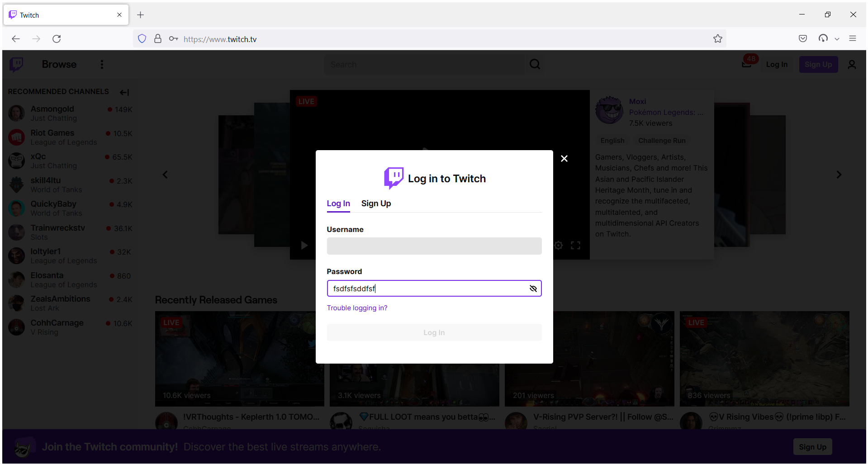Image resolution: width=868 pixels, height=464 pixels.
Task: Open the 10.6K viewers stream thumbnail
Action: click(x=240, y=359)
